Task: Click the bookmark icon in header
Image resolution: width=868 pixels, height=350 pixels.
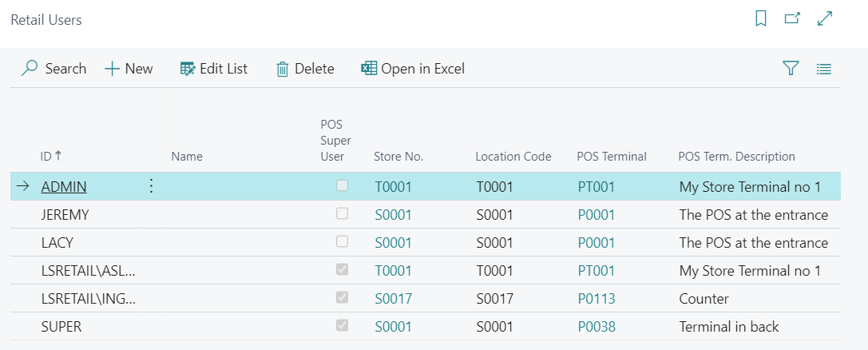Action: pos(761,18)
